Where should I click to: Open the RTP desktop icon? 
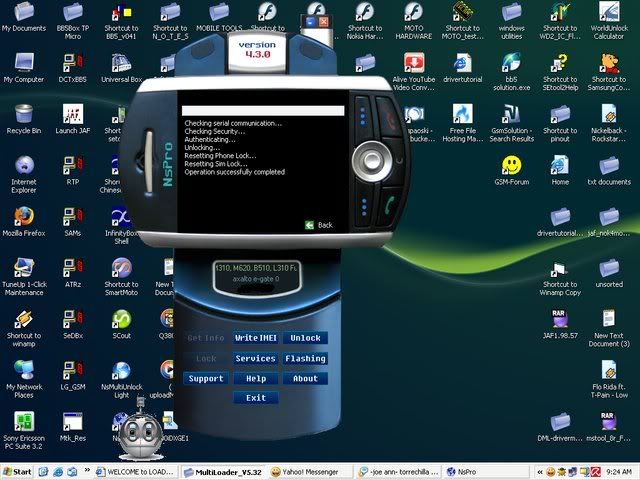[x=73, y=170]
